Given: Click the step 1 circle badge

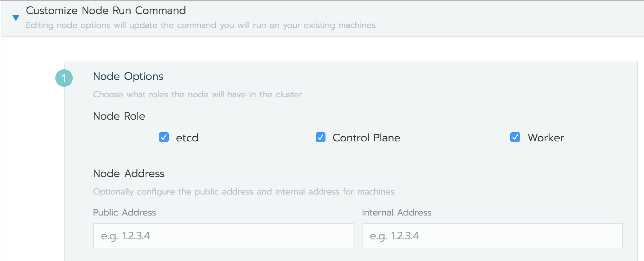Looking at the screenshot, I should pos(64,78).
